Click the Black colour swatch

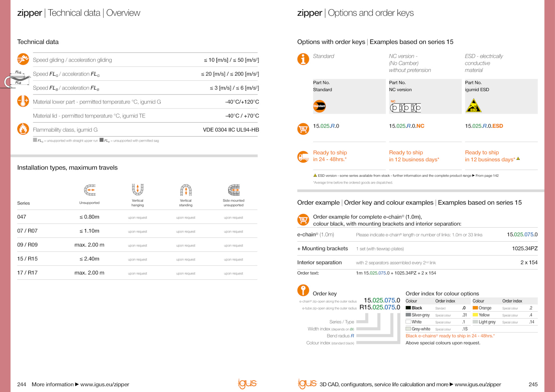[408, 308]
